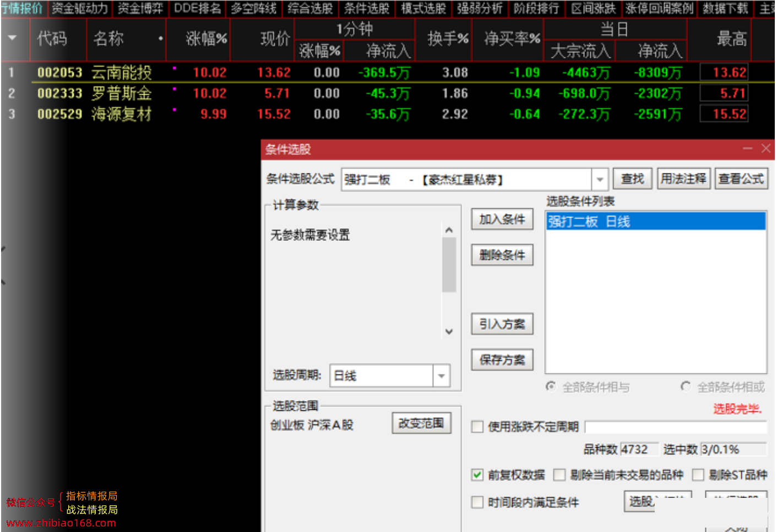Click the 改变范围 button
Image resolution: width=777 pixels, height=532 pixels.
point(422,424)
